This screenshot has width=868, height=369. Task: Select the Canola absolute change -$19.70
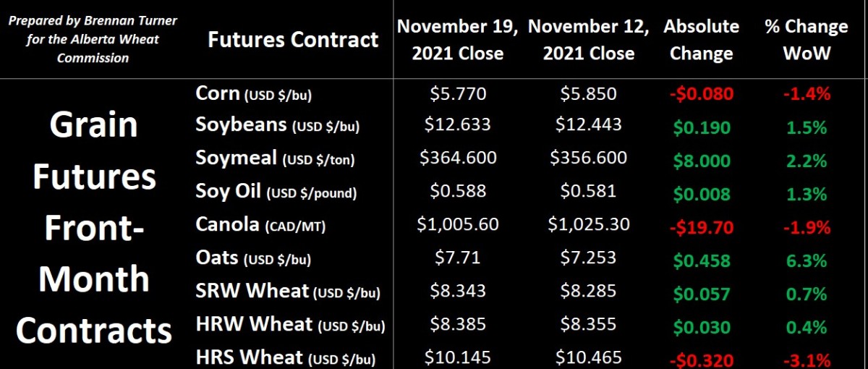(701, 228)
